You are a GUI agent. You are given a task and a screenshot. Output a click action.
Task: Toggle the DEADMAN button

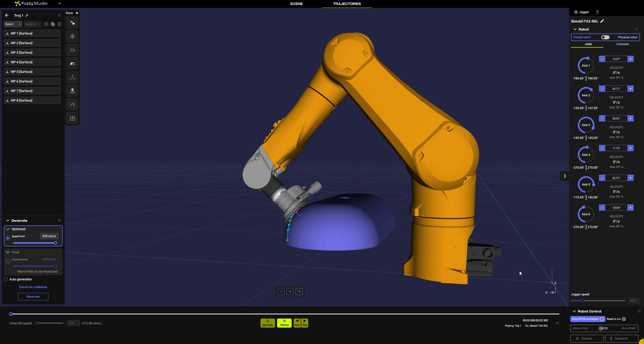click(x=622, y=339)
